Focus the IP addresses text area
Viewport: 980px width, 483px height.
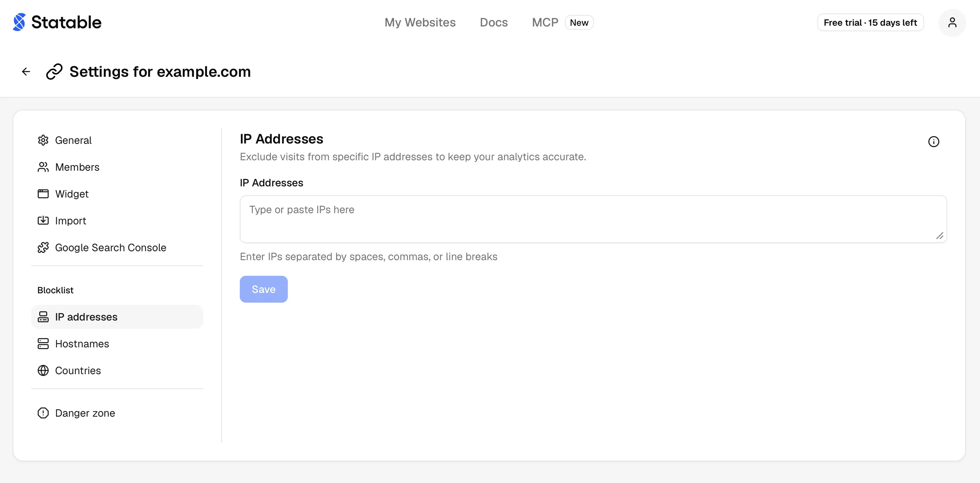pos(593,220)
